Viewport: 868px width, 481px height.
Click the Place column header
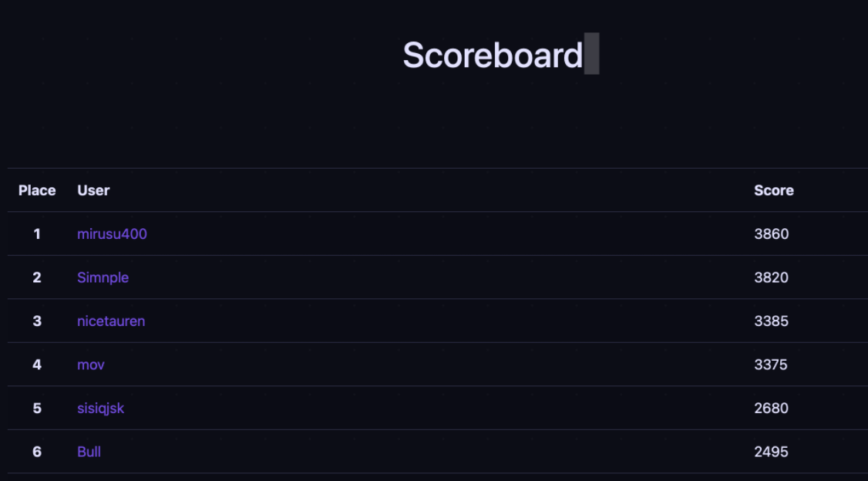37,190
